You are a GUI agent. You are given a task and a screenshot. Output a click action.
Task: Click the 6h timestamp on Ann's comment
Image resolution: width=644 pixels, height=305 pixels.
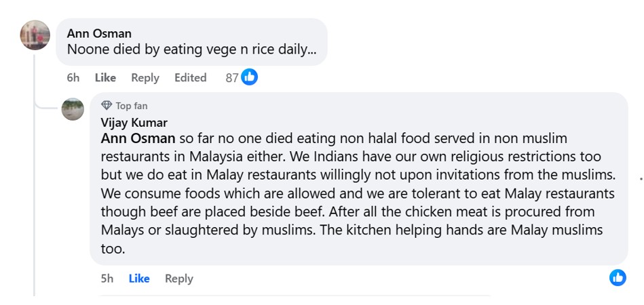click(x=73, y=77)
